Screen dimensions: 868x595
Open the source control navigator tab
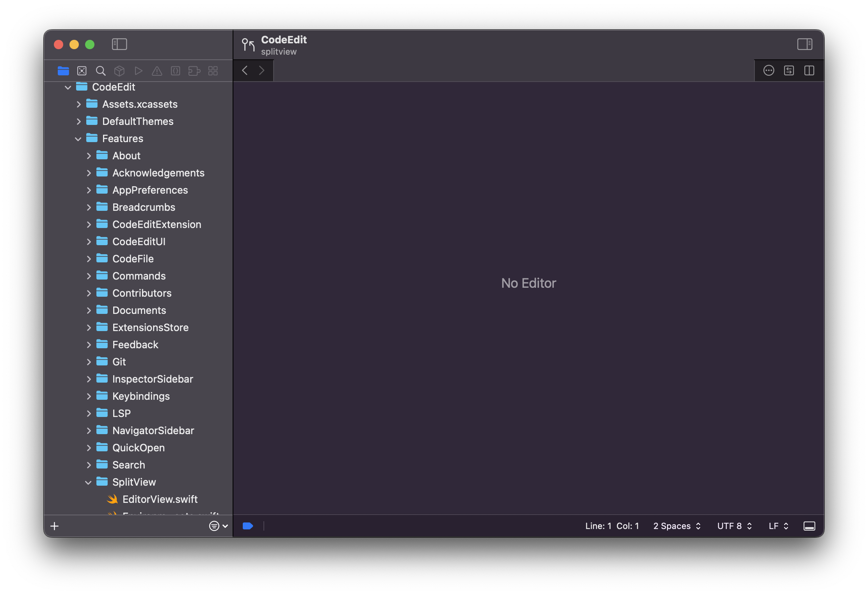point(82,71)
